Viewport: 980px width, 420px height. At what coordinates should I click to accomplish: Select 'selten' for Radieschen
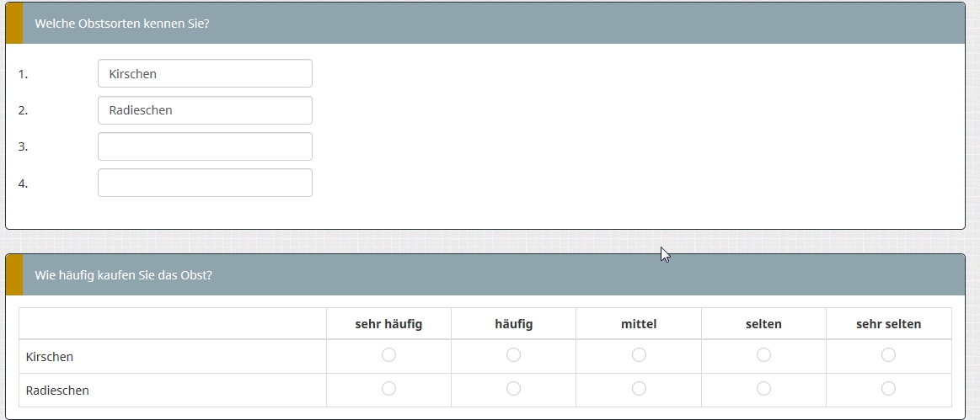[763, 389]
